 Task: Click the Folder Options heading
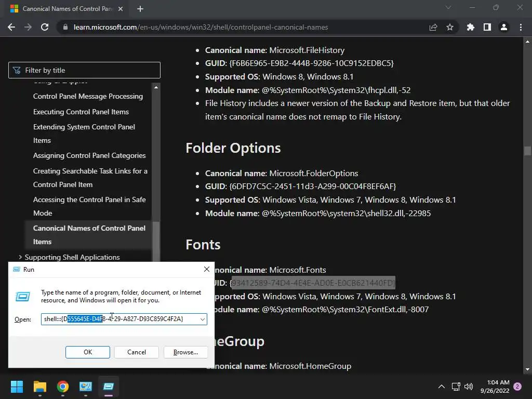pos(233,148)
